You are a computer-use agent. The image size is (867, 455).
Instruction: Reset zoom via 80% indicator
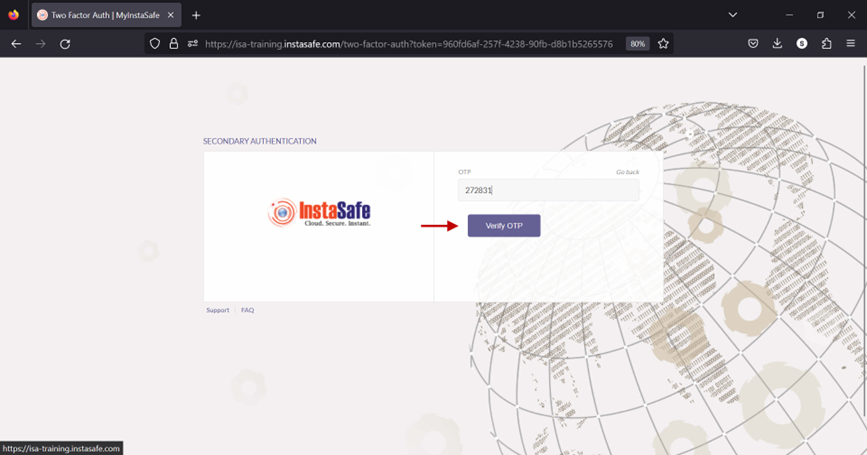(638, 44)
